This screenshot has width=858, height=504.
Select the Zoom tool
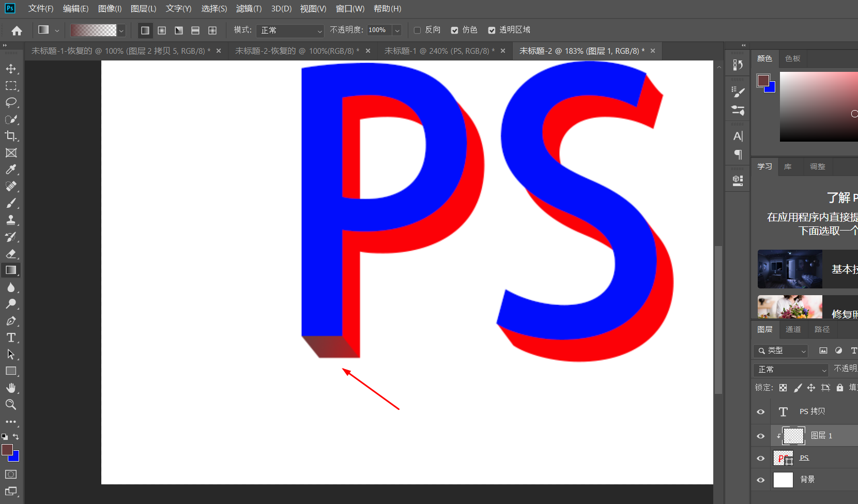(11, 405)
